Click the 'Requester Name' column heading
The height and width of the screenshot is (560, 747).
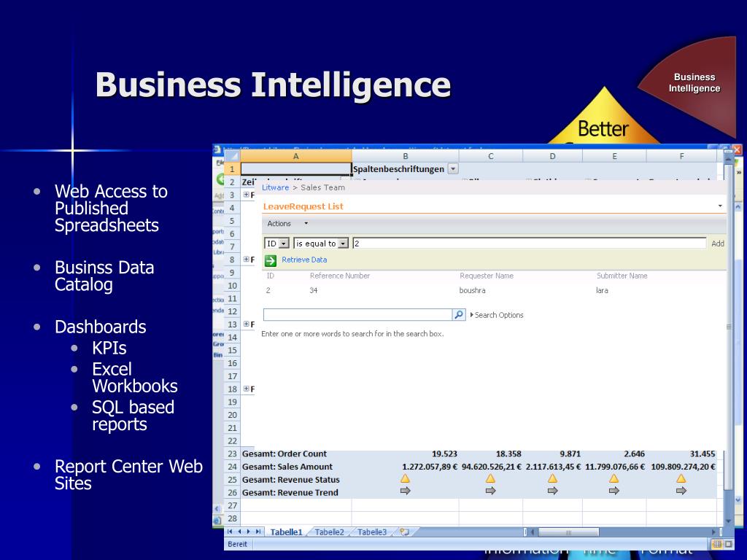pyautogui.click(x=487, y=276)
